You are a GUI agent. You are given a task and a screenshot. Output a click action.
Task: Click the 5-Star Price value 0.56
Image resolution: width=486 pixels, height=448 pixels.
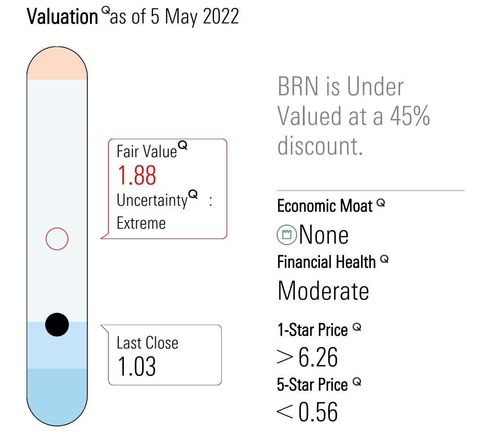[318, 412]
